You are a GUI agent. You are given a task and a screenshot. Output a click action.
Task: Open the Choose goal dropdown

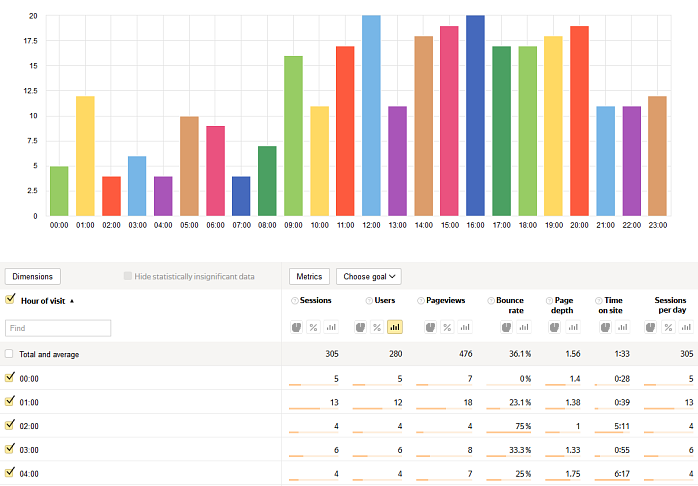[x=369, y=276]
